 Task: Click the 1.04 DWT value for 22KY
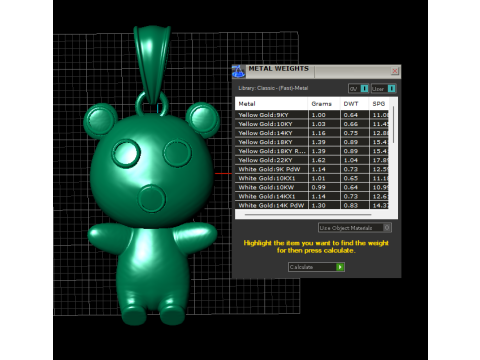(351, 160)
